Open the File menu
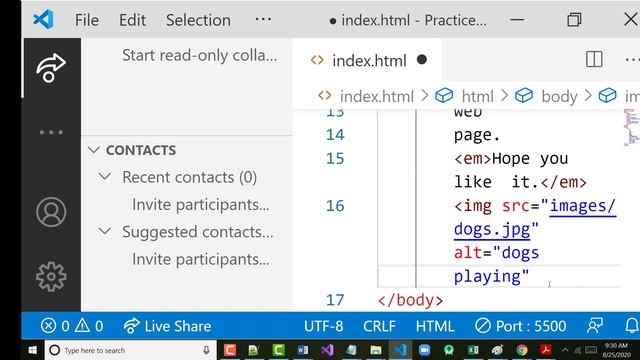 tap(87, 20)
